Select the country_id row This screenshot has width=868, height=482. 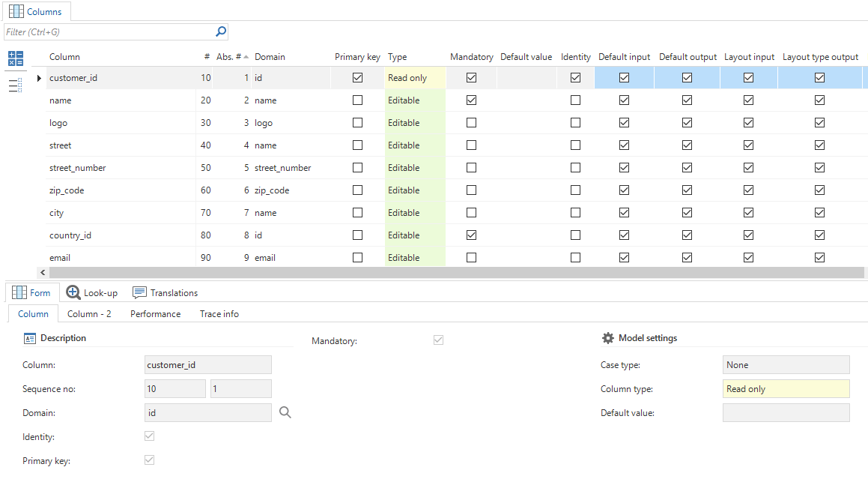coord(70,235)
